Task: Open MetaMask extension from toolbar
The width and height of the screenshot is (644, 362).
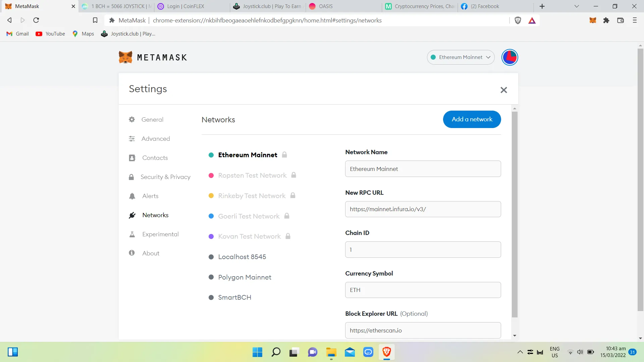Action: pyautogui.click(x=593, y=20)
